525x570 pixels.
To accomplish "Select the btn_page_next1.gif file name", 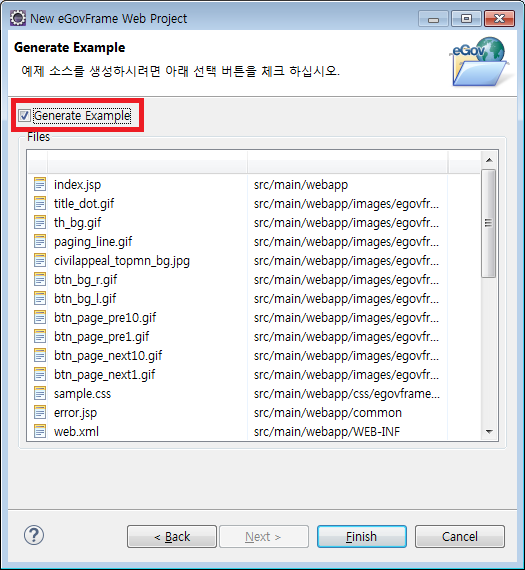I will click(104, 375).
